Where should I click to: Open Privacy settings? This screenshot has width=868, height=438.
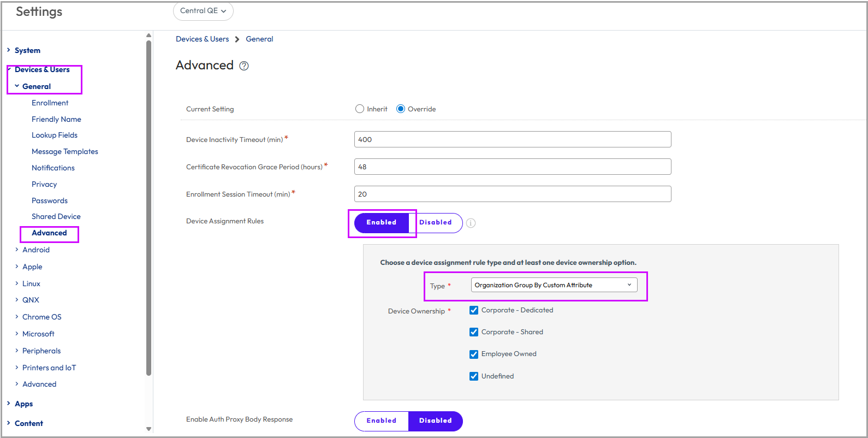(44, 184)
